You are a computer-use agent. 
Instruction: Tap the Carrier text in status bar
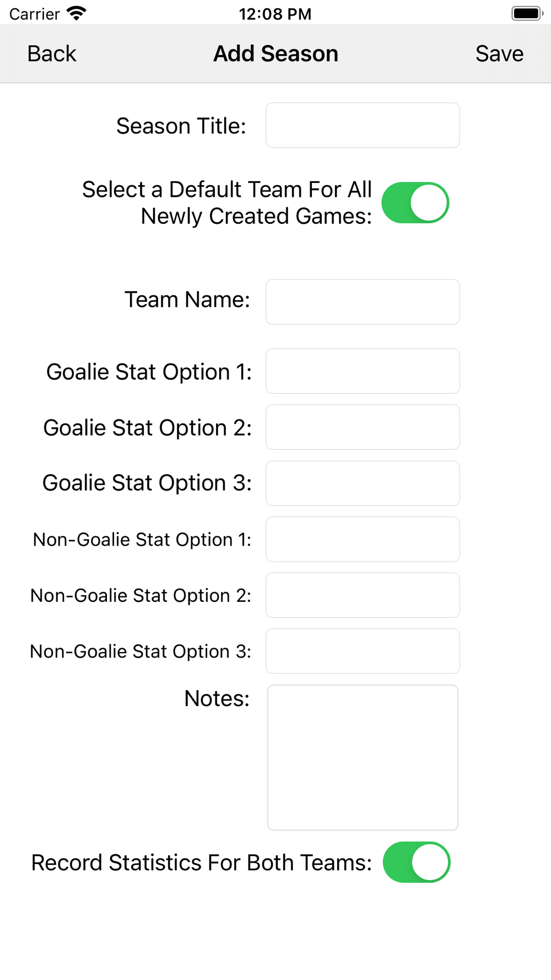click(34, 14)
